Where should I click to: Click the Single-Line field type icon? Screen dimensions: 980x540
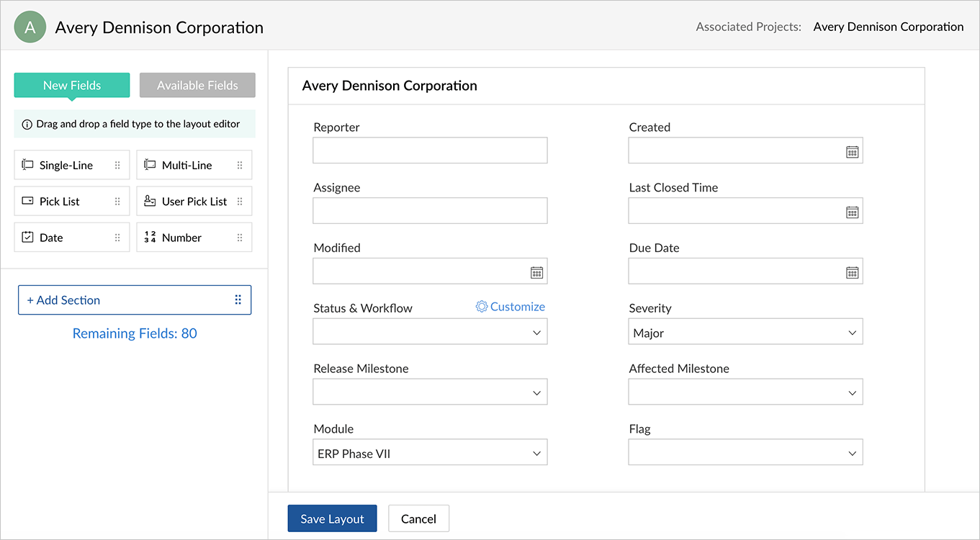(27, 165)
